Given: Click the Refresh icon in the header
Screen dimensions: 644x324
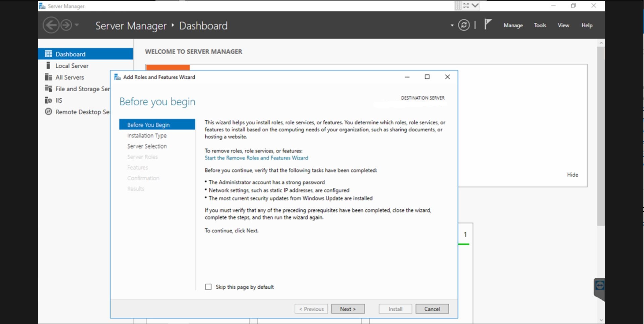Looking at the screenshot, I should pos(464,25).
